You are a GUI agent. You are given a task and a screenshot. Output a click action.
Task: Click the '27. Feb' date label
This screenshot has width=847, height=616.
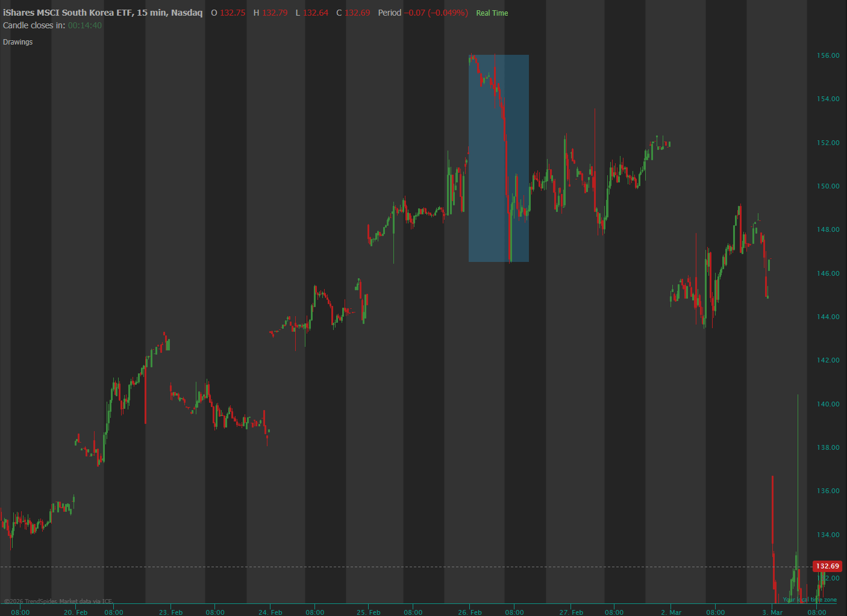pyautogui.click(x=570, y=612)
